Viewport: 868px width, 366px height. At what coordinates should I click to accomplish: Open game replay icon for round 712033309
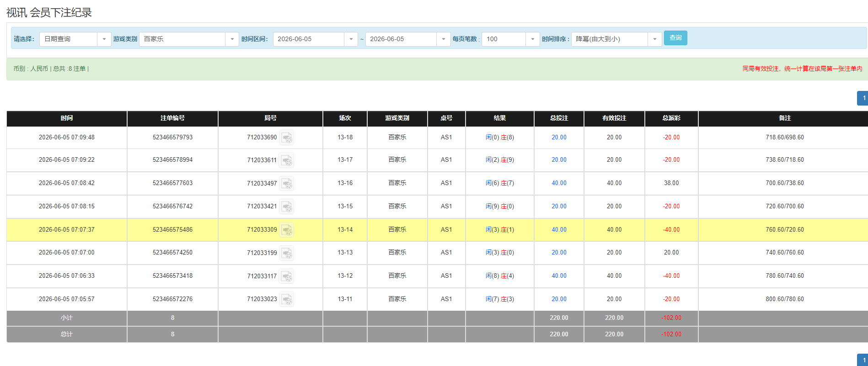pos(287,230)
